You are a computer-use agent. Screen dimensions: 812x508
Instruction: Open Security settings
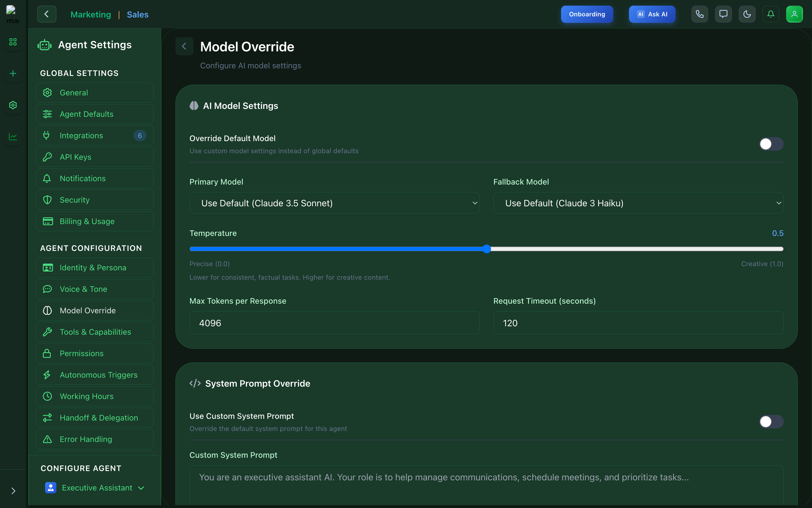tap(95, 200)
